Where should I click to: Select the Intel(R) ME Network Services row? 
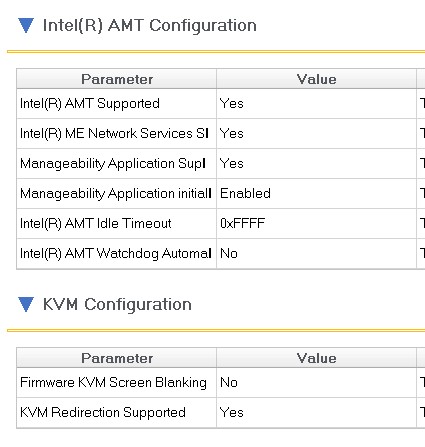coord(221,133)
